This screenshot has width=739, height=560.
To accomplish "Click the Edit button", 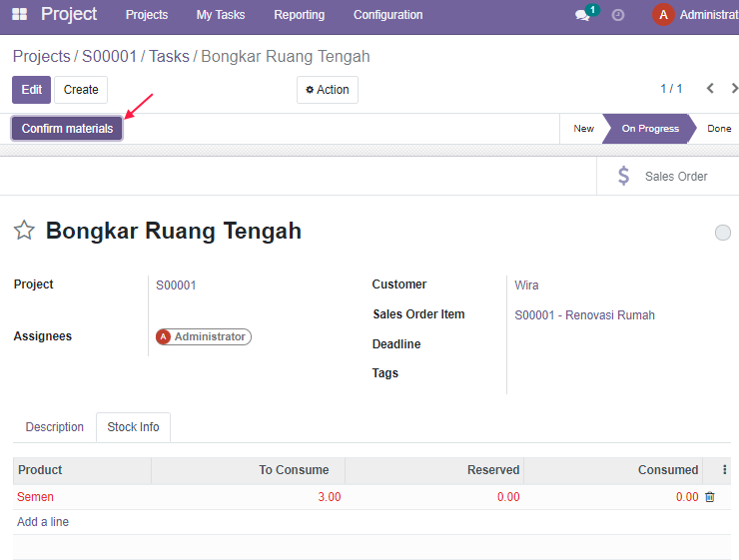I will (31, 90).
